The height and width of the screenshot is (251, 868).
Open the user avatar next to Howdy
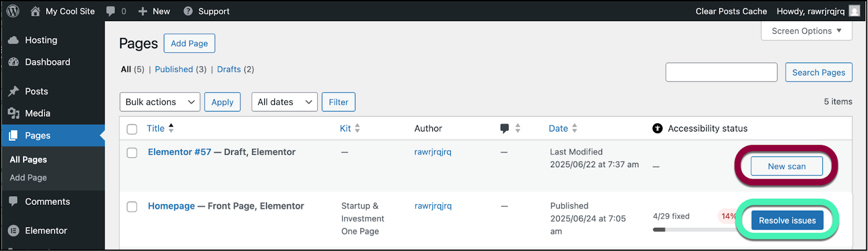click(854, 11)
